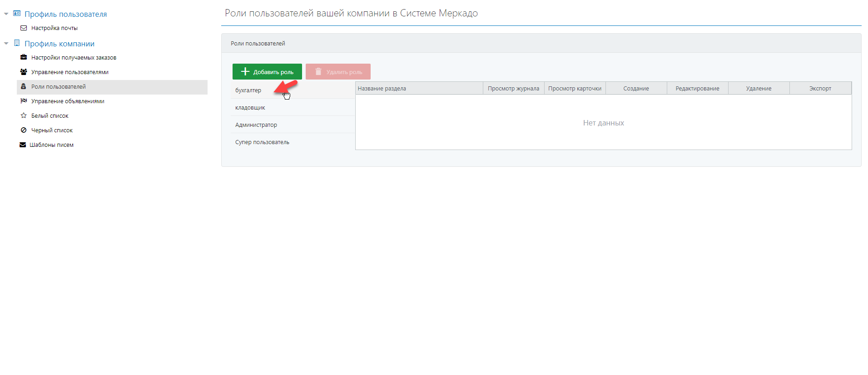
Task: Open the Профиль компании heading link
Action: click(x=60, y=44)
